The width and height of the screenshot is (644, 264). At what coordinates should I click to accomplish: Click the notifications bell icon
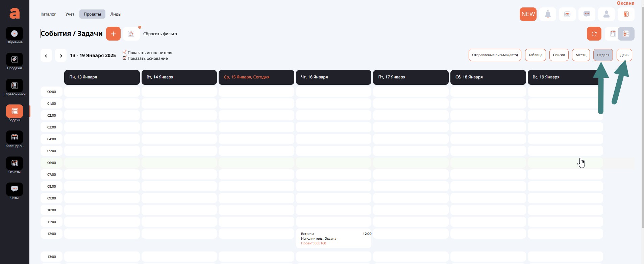point(548,14)
